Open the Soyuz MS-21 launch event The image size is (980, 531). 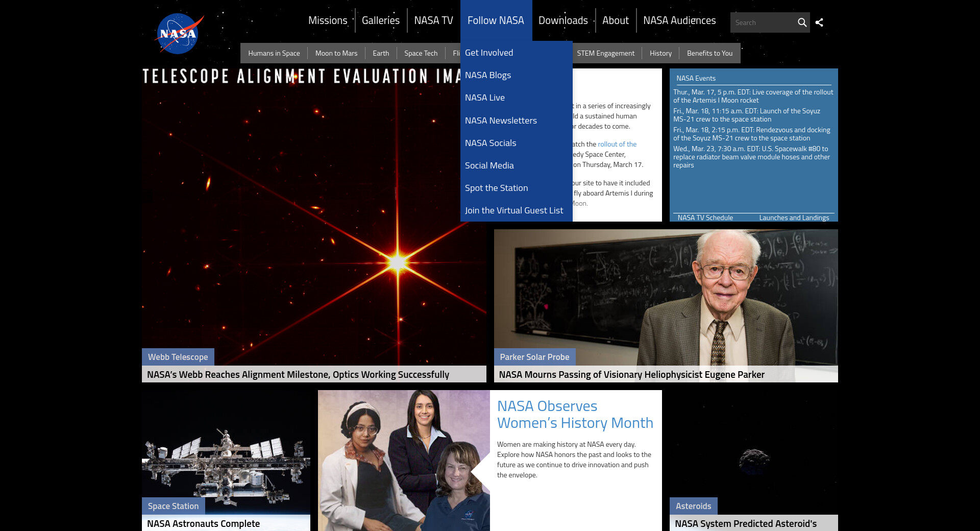747,115
